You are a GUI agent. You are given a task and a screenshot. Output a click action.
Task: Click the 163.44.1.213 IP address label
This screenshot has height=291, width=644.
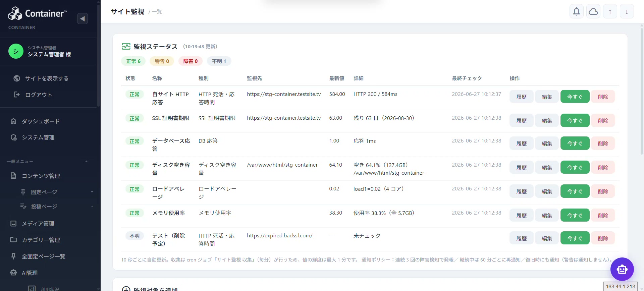point(621,286)
